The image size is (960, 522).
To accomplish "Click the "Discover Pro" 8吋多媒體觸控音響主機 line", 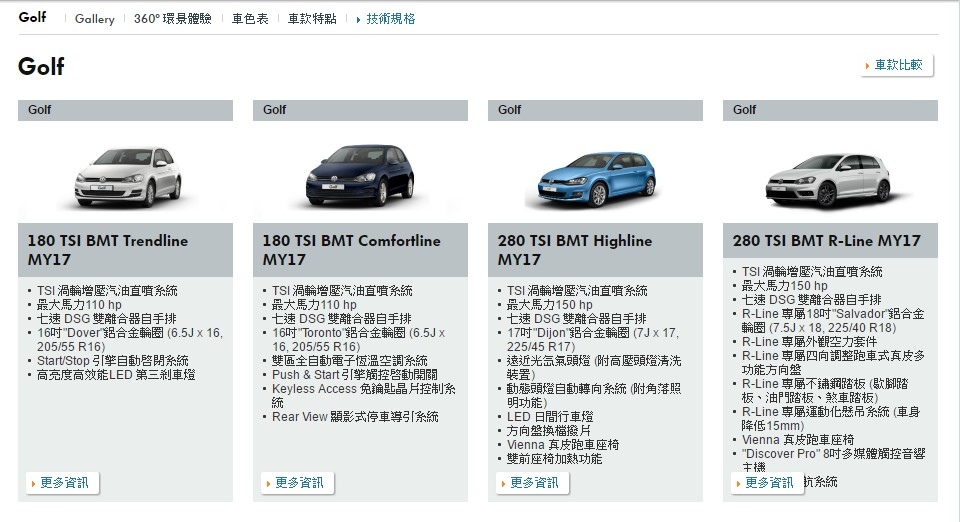I will pos(833,460).
